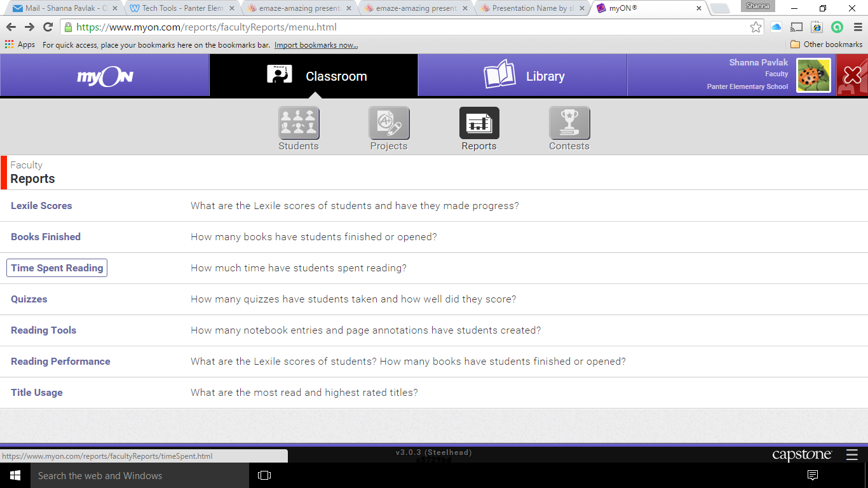Open the Time Spent Reading report
The height and width of the screenshot is (488, 868).
pos(57,268)
